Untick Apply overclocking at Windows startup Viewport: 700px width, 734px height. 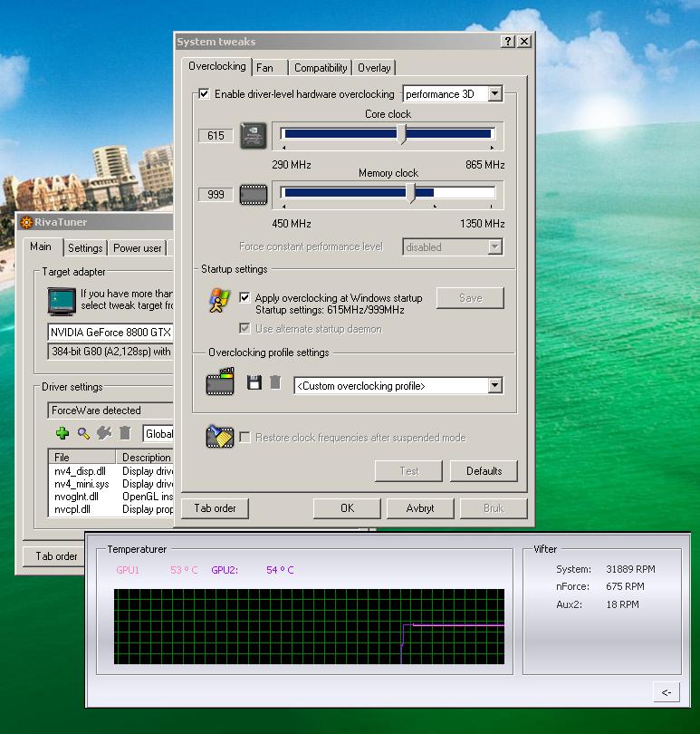[245, 298]
